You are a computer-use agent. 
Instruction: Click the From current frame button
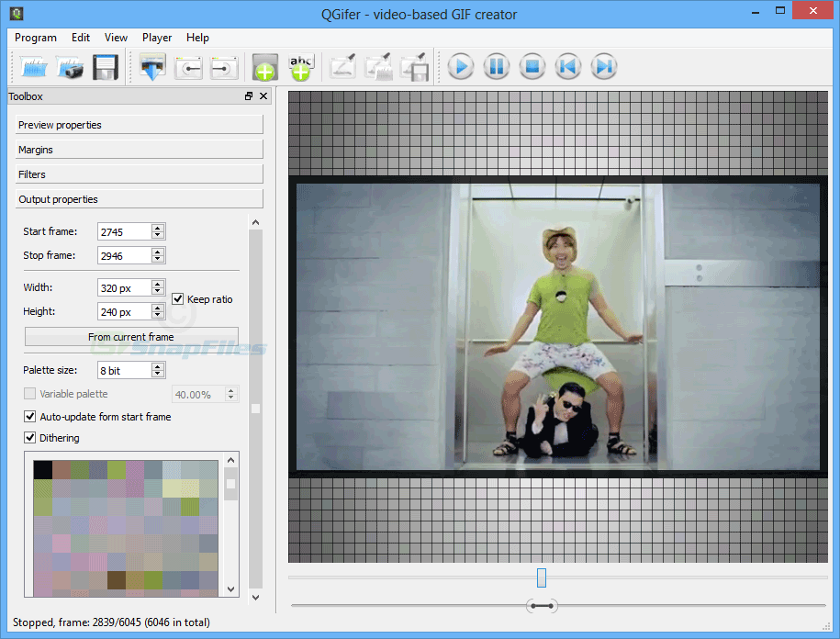coord(131,337)
